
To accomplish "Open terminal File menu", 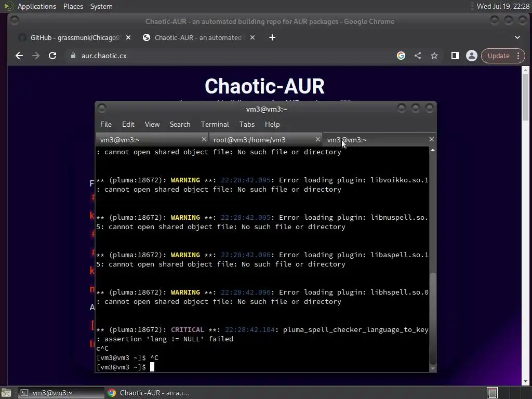I will 106,124.
